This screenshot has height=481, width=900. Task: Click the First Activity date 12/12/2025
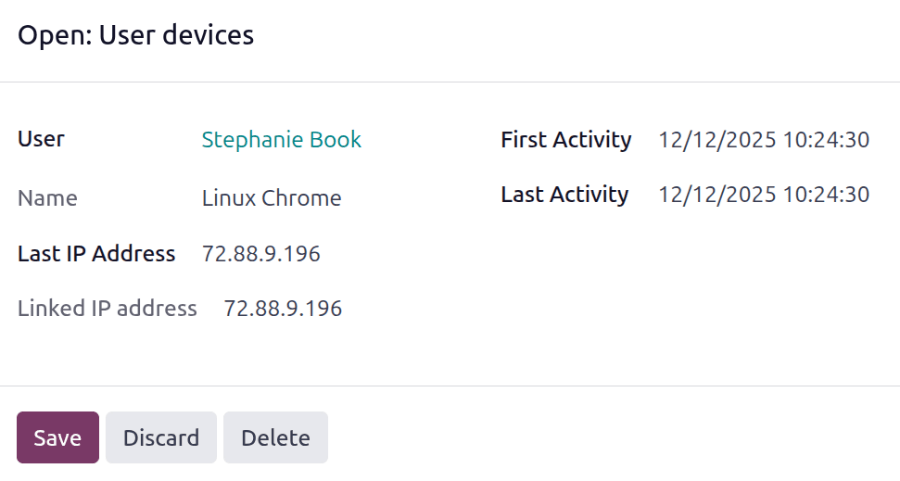coord(717,140)
